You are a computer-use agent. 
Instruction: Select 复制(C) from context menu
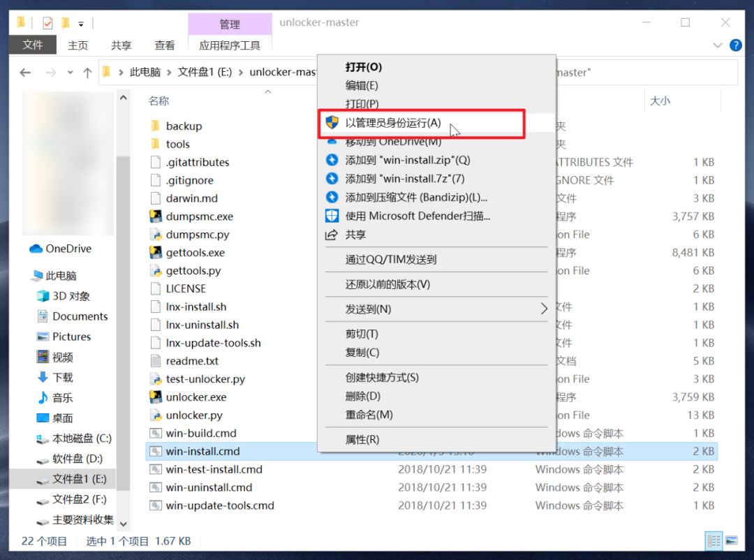tap(362, 353)
